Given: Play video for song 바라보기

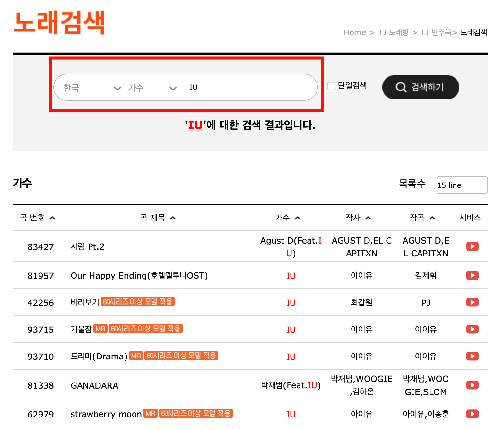Looking at the screenshot, I should [x=472, y=302].
